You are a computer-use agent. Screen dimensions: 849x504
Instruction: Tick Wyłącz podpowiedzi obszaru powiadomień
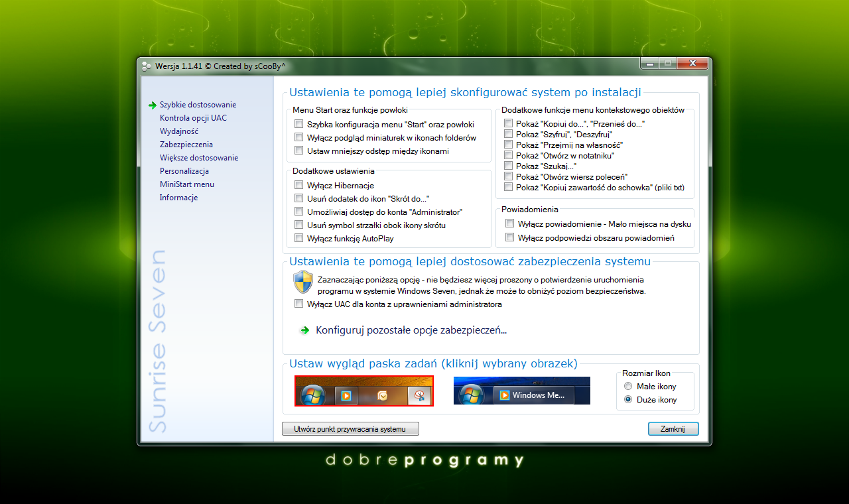pyautogui.click(x=509, y=237)
